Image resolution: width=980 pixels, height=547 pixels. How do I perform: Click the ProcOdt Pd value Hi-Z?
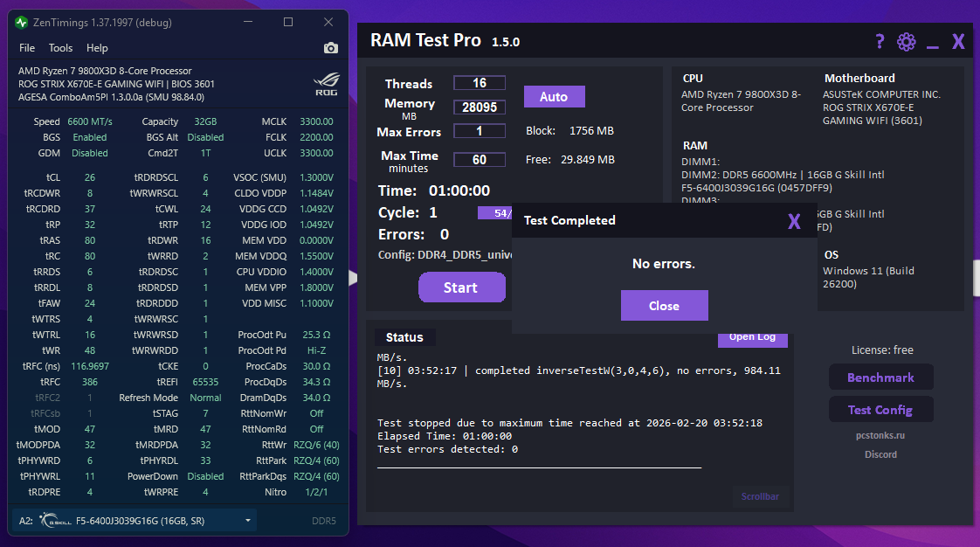[x=316, y=350]
